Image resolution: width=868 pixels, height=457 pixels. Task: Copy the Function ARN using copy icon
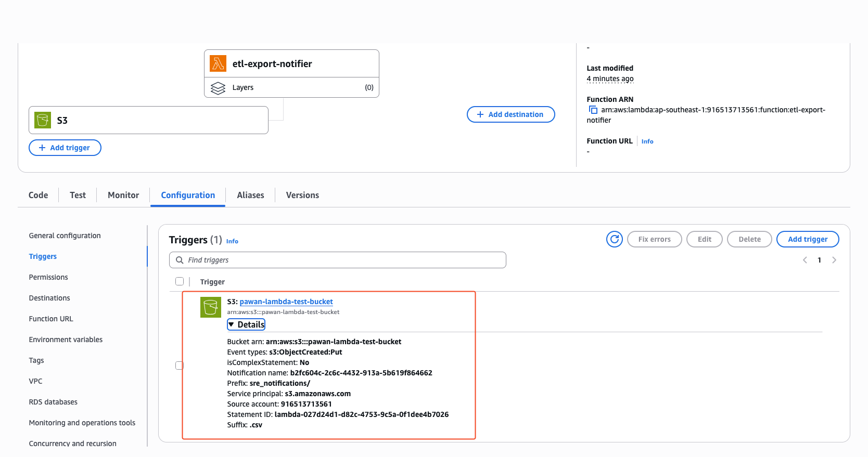593,110
